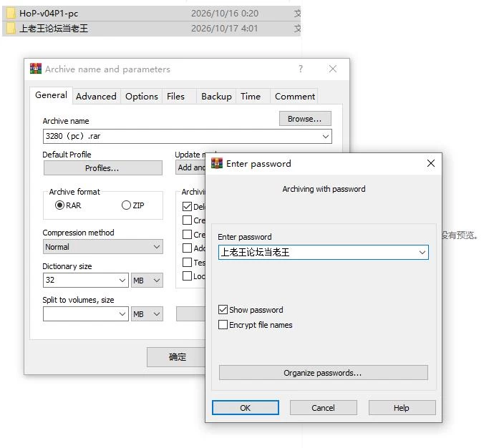Click the HoP-v04P1-pc folder name
Image resolution: width=499 pixels, height=448 pixels.
(49, 14)
